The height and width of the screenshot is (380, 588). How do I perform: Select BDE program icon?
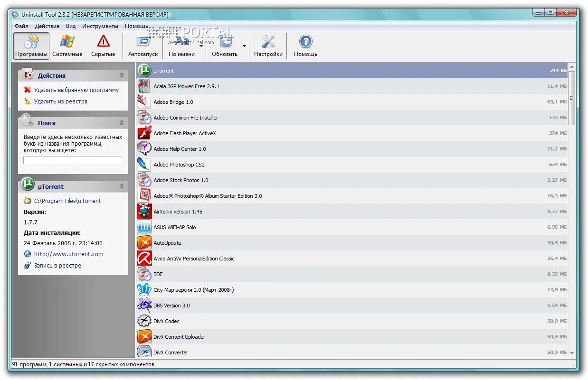(144, 274)
